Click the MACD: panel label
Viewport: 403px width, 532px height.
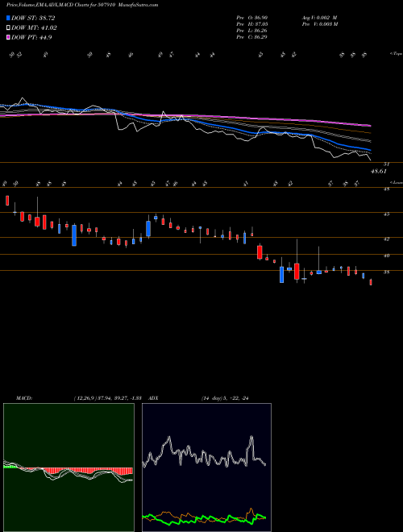click(24, 398)
